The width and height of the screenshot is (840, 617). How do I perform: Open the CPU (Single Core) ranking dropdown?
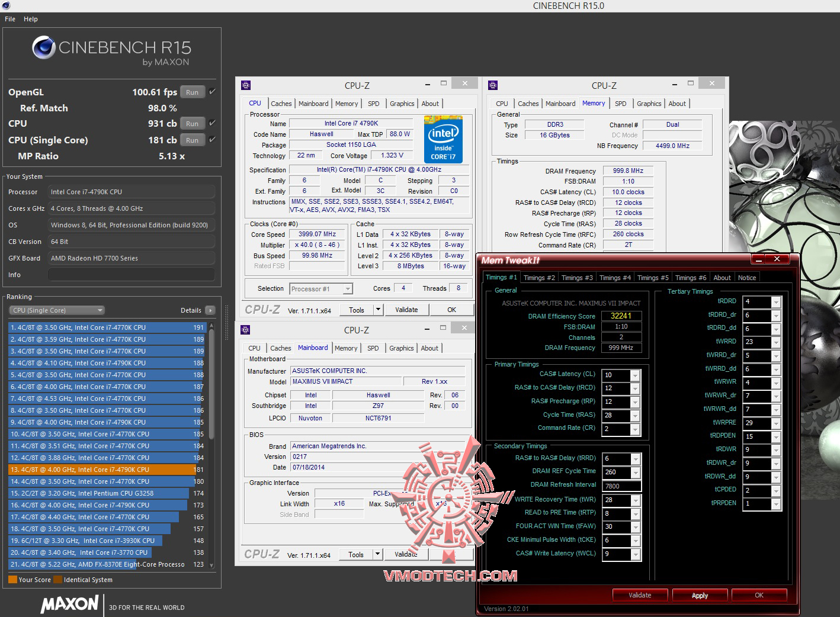pyautogui.click(x=57, y=310)
